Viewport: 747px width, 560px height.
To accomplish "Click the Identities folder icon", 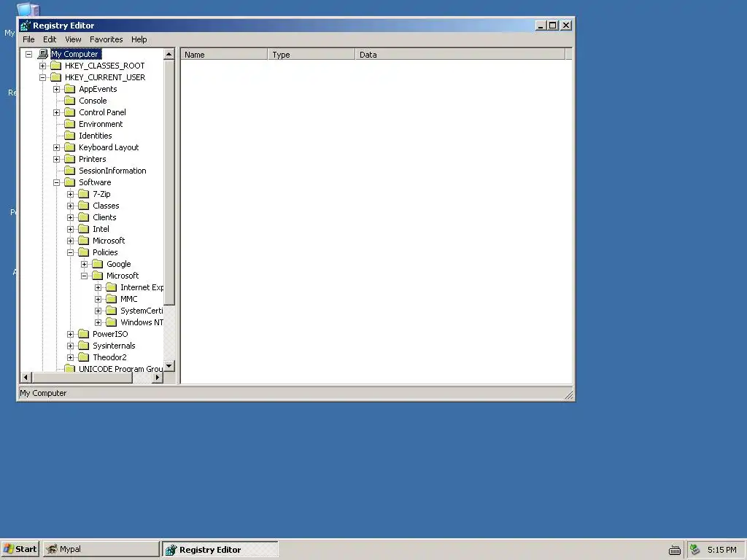I will coord(70,136).
